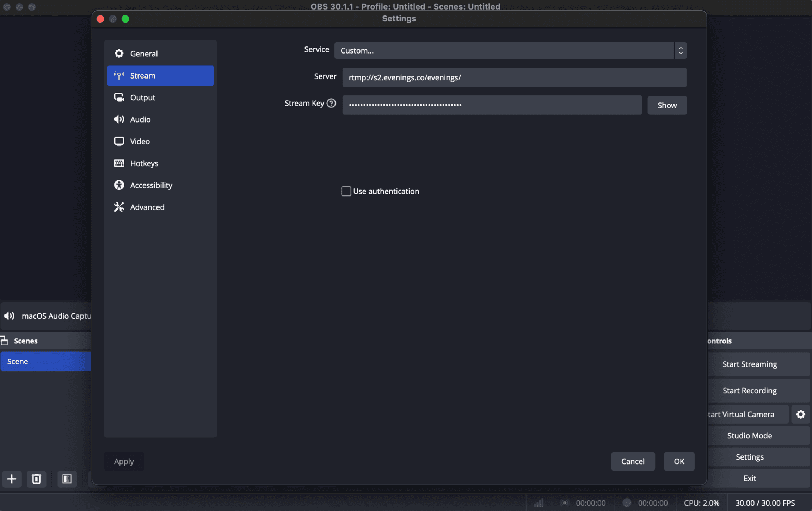Click Settings button in Controls dock
Viewport: 812px width, 511px height.
coord(758,457)
